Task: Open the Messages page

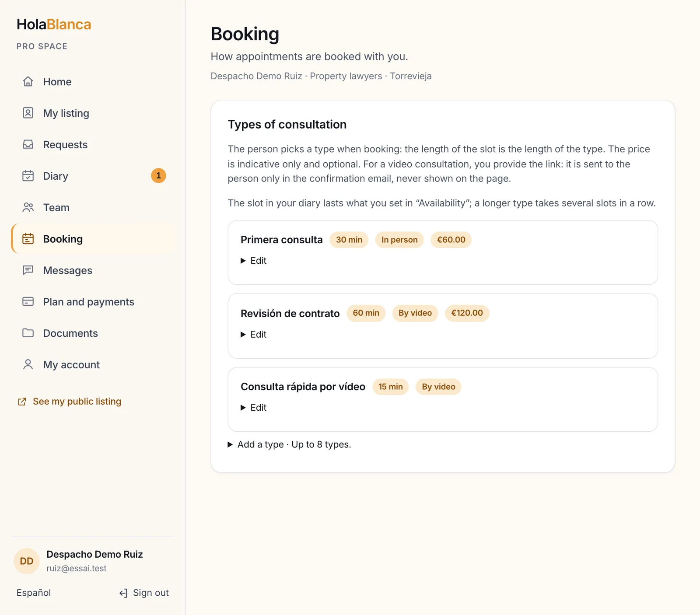Action: coord(93,271)
